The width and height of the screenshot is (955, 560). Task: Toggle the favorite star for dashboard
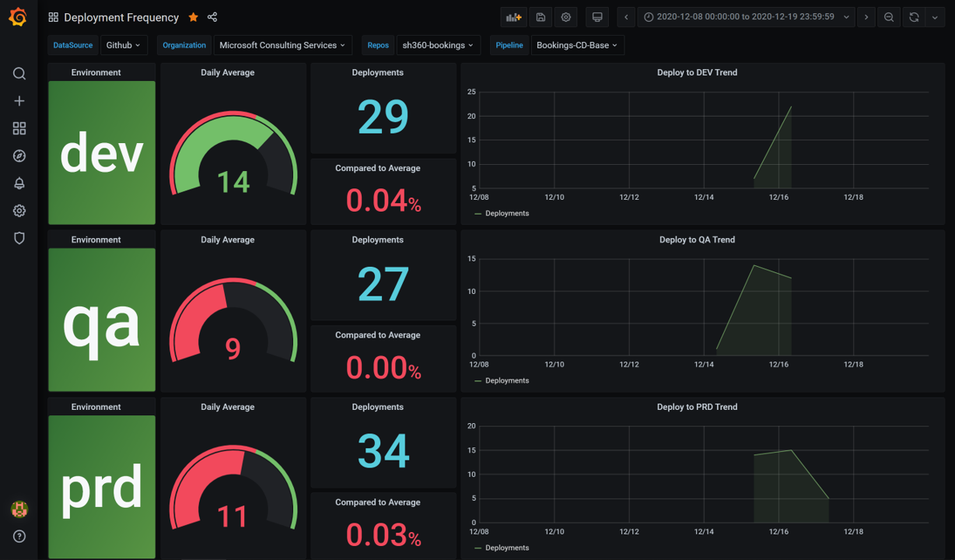point(194,17)
